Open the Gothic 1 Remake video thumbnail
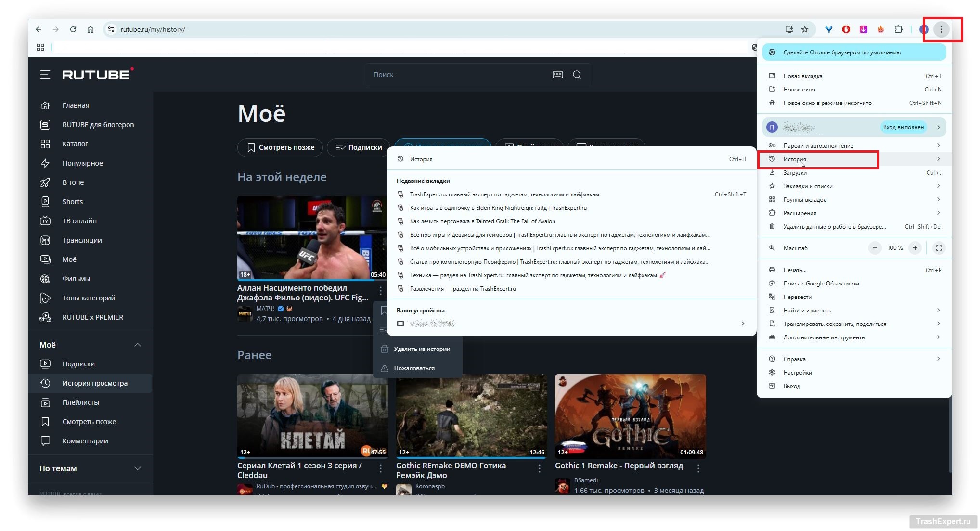 click(630, 416)
